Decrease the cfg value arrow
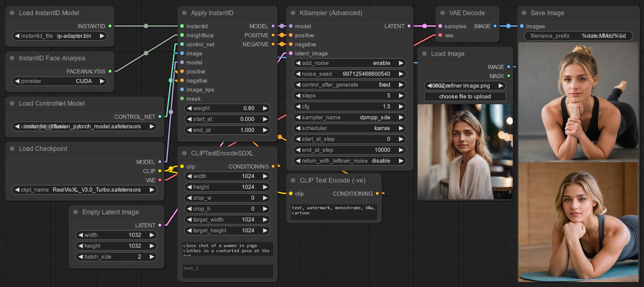The width and height of the screenshot is (644, 287). pyautogui.click(x=298, y=107)
